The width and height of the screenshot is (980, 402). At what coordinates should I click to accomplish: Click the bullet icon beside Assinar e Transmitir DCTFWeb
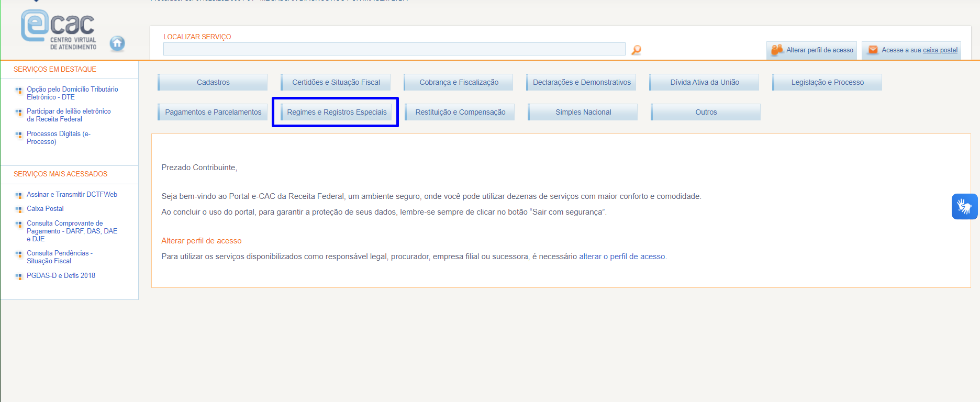[19, 195]
